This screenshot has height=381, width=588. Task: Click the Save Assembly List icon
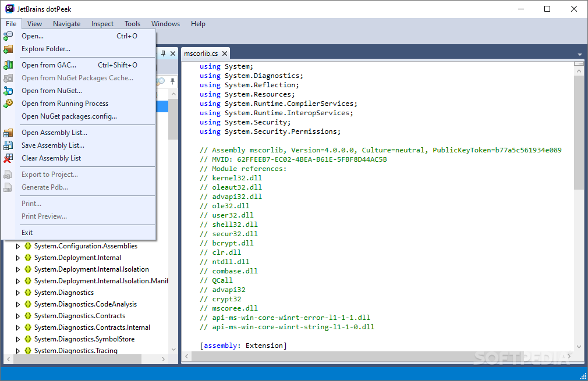(8, 145)
